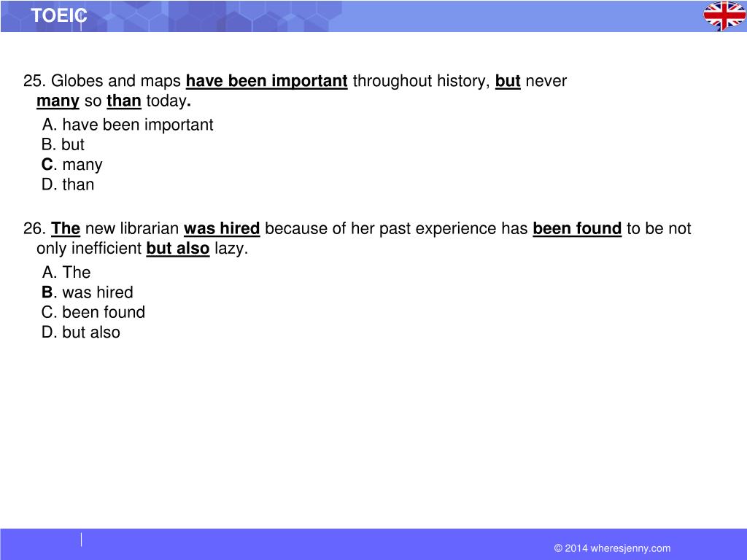This screenshot has width=747, height=560.
Task: Click underlined 'than' in question 25 sentence
Action: tap(124, 101)
